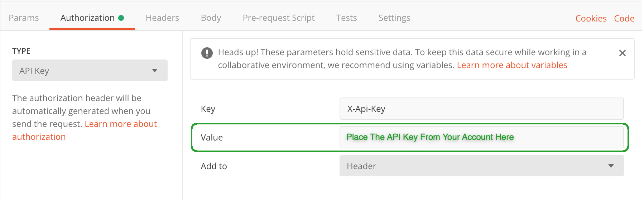The width and height of the screenshot is (644, 200).
Task: Open the Cookies link
Action: coord(591,19)
